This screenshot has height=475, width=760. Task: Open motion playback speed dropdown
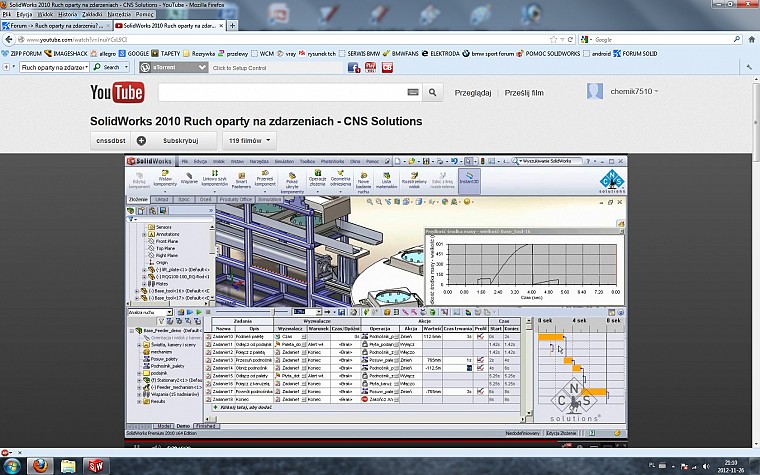[318, 312]
